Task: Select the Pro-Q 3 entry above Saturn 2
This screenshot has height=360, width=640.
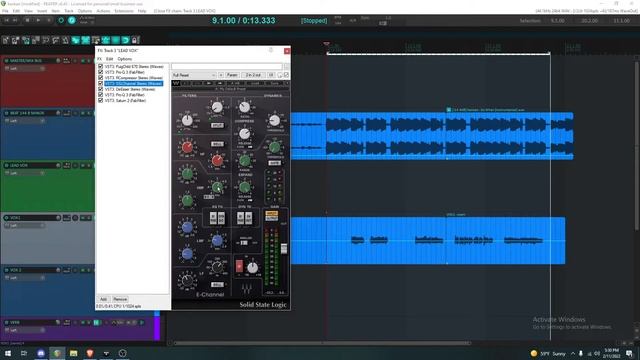Action: coord(124,95)
